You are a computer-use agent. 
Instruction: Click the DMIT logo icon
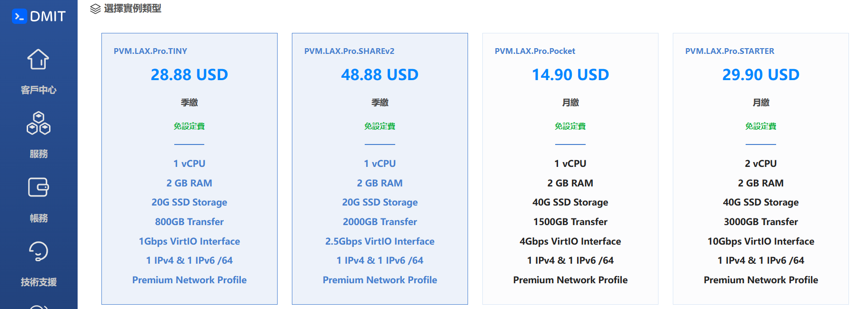20,16
